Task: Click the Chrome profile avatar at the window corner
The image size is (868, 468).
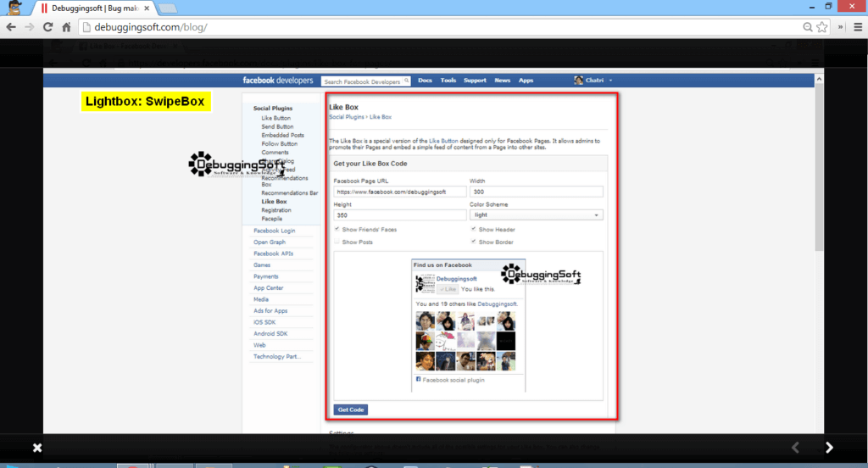Action: [x=14, y=8]
